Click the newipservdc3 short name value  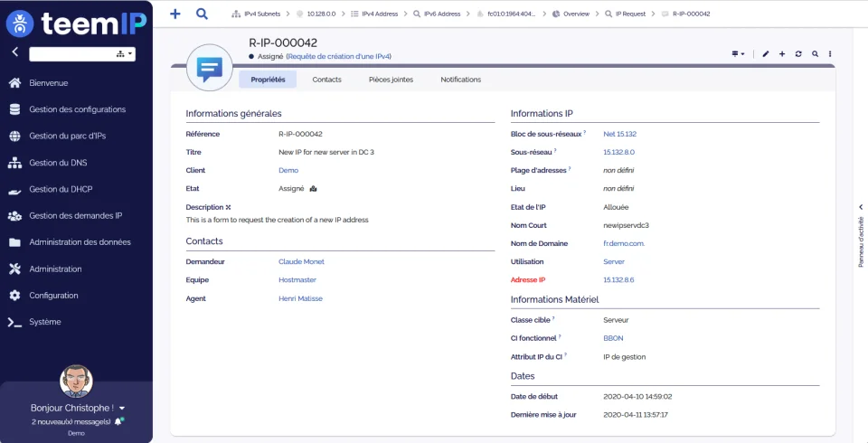[626, 225]
